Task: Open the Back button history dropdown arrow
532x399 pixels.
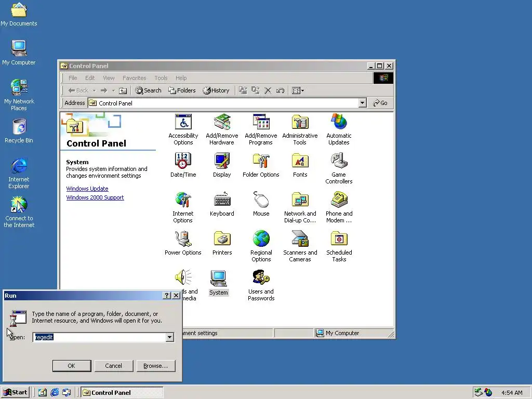Action: tap(95, 90)
